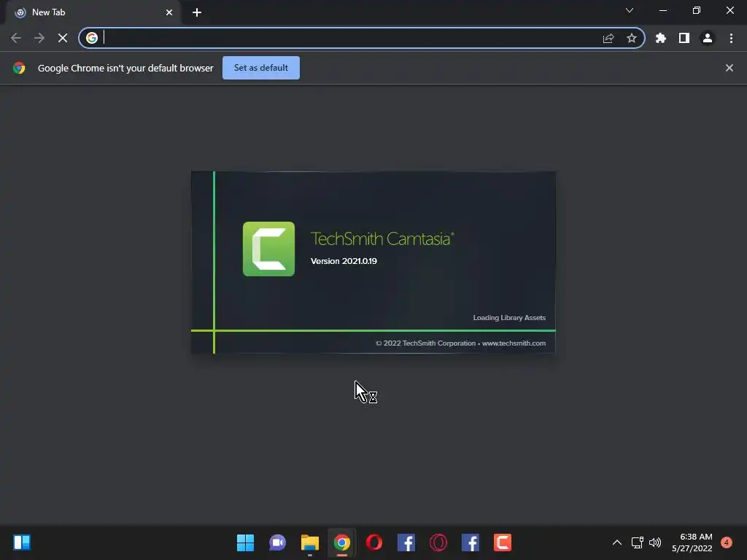The width and height of the screenshot is (747, 560).
Task: Show hidden system tray icons chevron
Action: point(616,542)
